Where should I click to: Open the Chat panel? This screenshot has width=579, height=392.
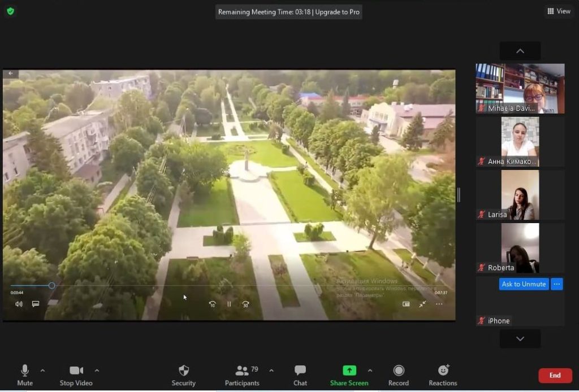(x=300, y=376)
